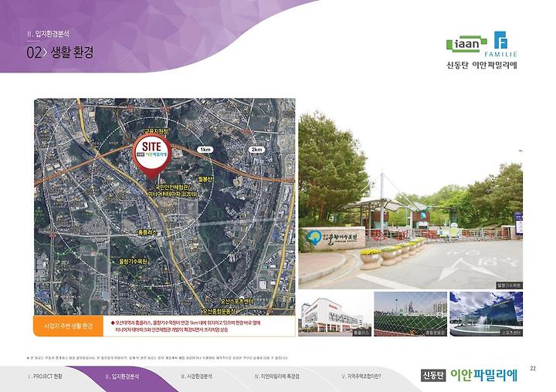The image size is (556, 392).
Task: Click the 1km radius badge on the map
Action: pos(205,150)
